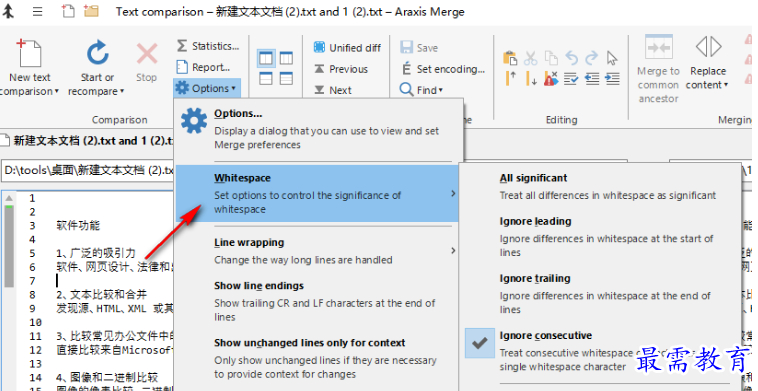Screen dimensions: 758x391
Task: Open the Replace content dropdown arrow
Action: point(726,85)
